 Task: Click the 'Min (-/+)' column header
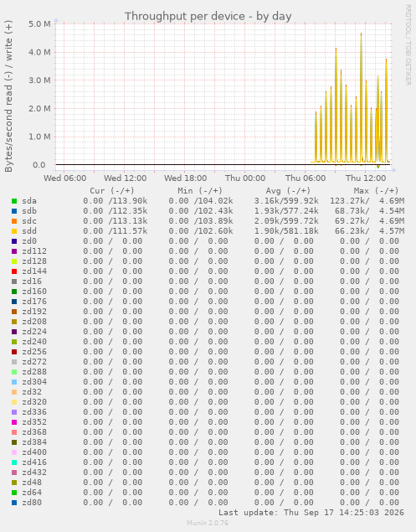click(200, 191)
